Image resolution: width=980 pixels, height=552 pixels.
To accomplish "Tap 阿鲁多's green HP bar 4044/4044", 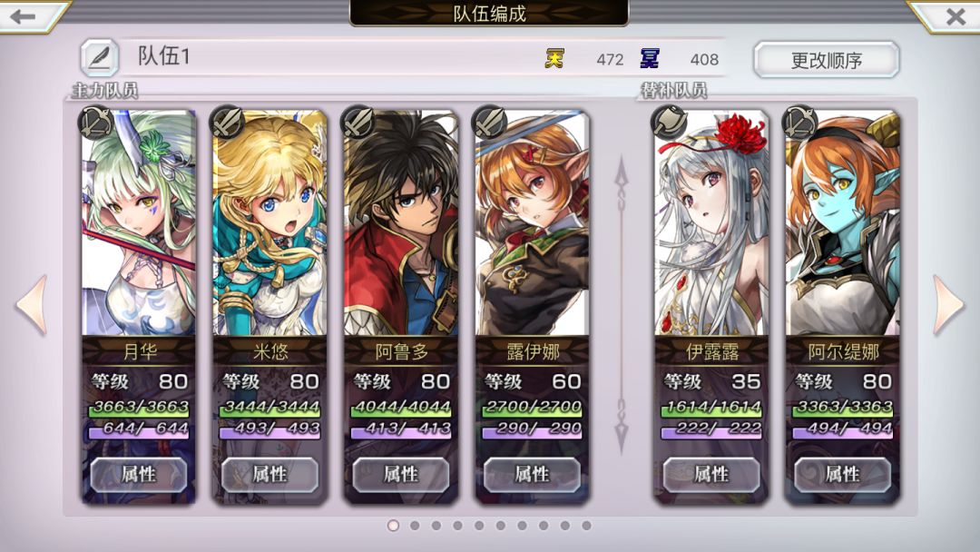I will [x=401, y=408].
